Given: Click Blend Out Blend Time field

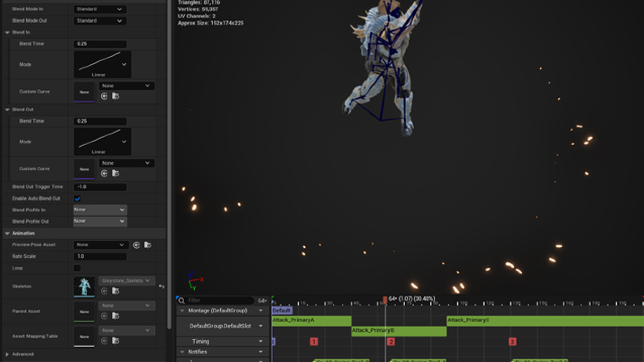Looking at the screenshot, I should tap(100, 121).
